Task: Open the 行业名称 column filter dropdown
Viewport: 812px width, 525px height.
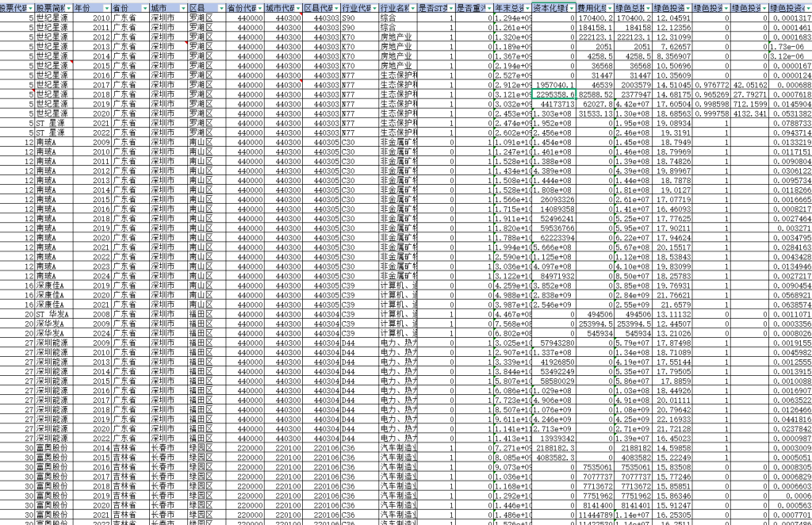Action: click(412, 6)
